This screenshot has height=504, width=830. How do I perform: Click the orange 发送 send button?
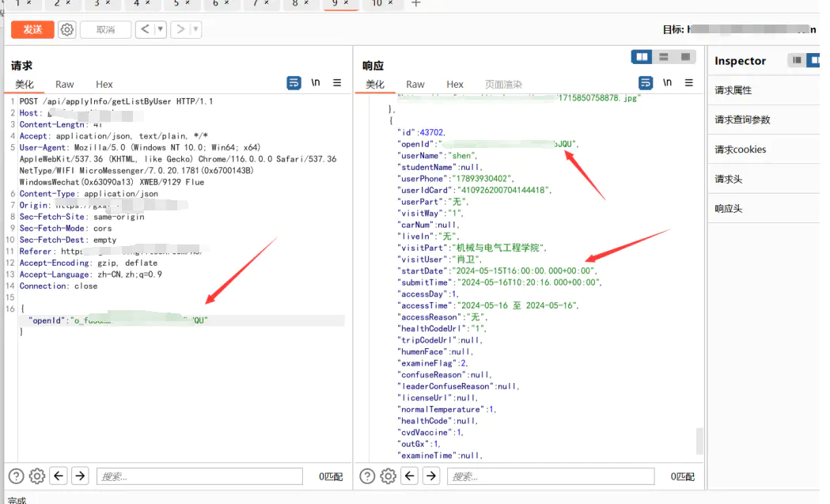32,29
